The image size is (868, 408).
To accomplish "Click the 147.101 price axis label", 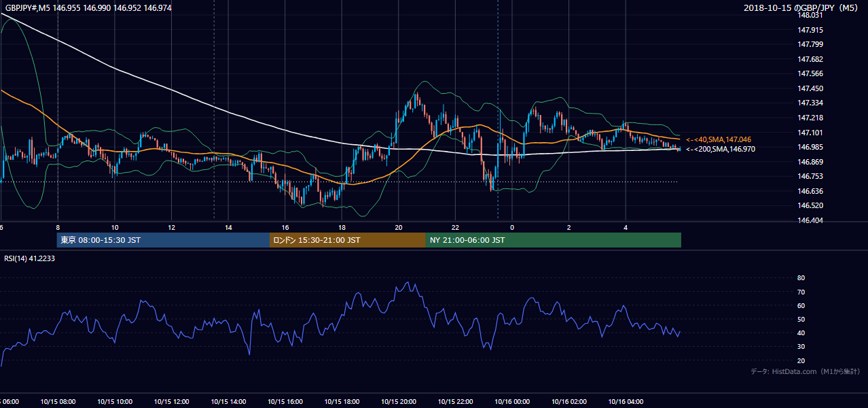I will 810,133.
